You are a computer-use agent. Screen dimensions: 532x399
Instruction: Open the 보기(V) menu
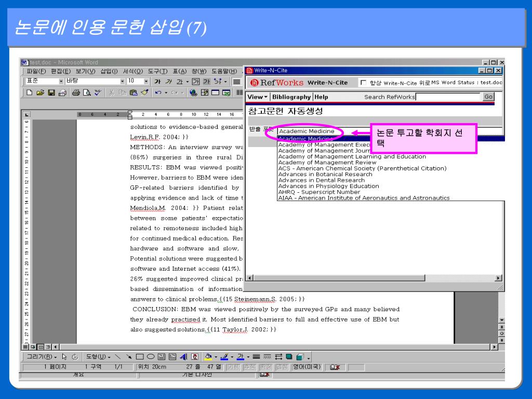point(85,71)
